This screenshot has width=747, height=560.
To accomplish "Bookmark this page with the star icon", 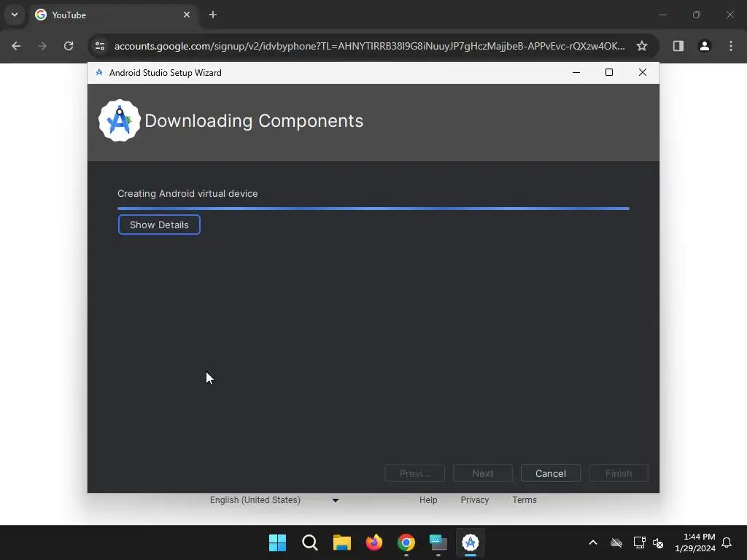I will pyautogui.click(x=642, y=46).
